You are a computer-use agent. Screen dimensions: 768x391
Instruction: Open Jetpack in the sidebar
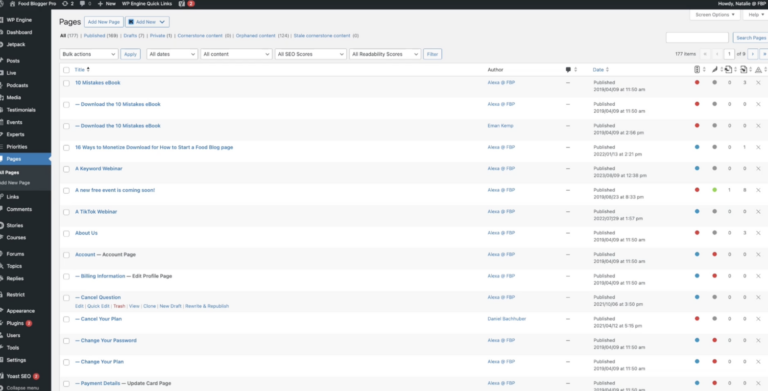click(16, 45)
